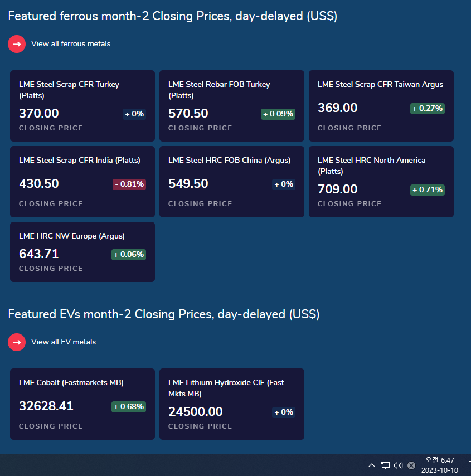This screenshot has width=471, height=476.
Task: Open the LME Steel Scrap CFR Turkey card
Action: pyautogui.click(x=82, y=106)
